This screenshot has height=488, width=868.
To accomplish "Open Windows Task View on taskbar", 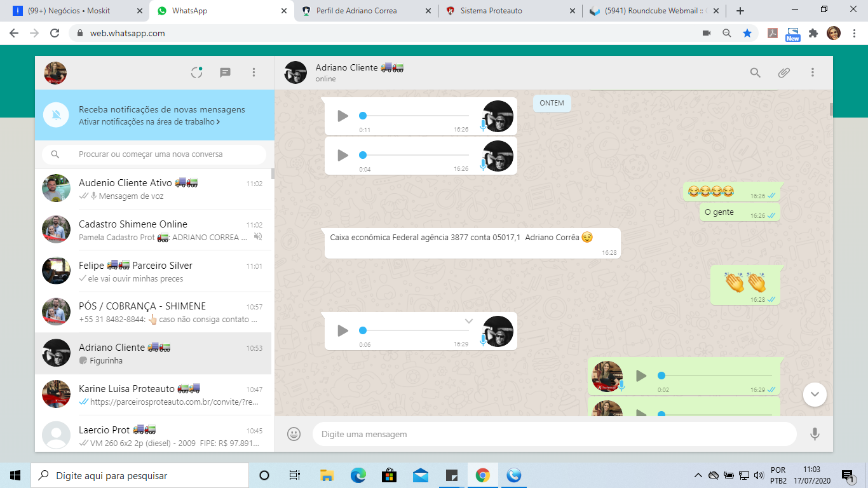I will coord(294,475).
